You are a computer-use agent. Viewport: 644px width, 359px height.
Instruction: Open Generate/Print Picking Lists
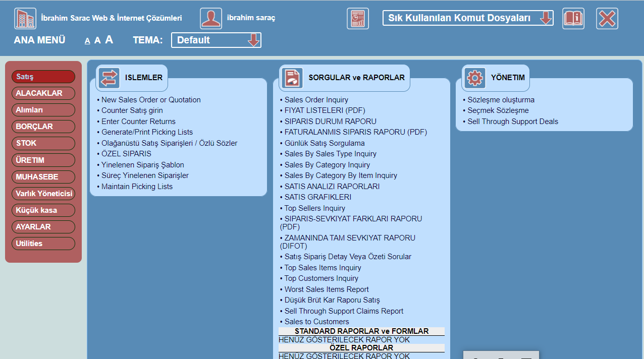coord(147,132)
